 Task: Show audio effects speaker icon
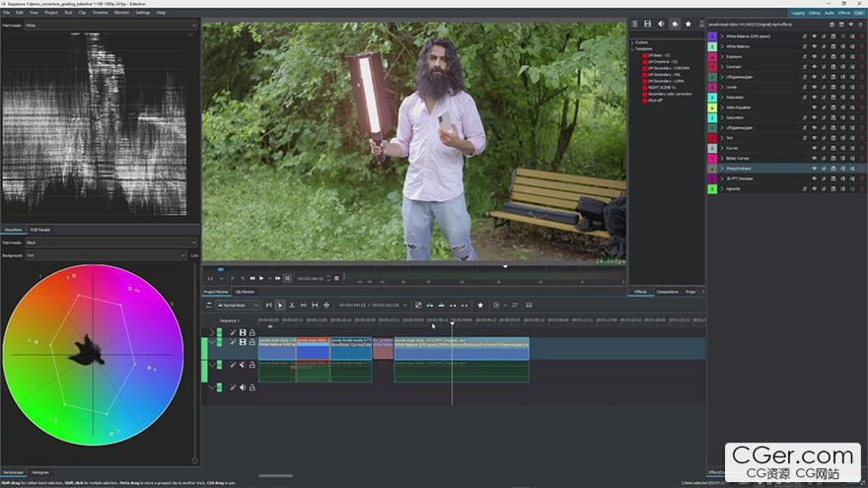pyautogui.click(x=661, y=24)
